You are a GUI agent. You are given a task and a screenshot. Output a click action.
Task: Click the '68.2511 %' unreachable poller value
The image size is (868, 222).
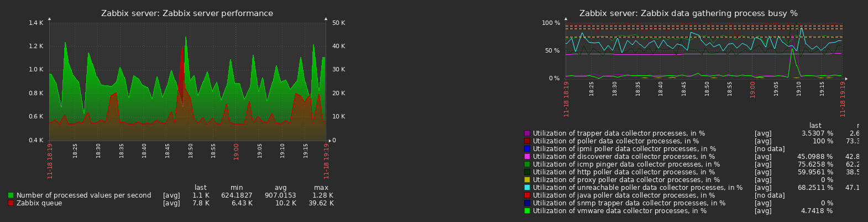pos(815,188)
